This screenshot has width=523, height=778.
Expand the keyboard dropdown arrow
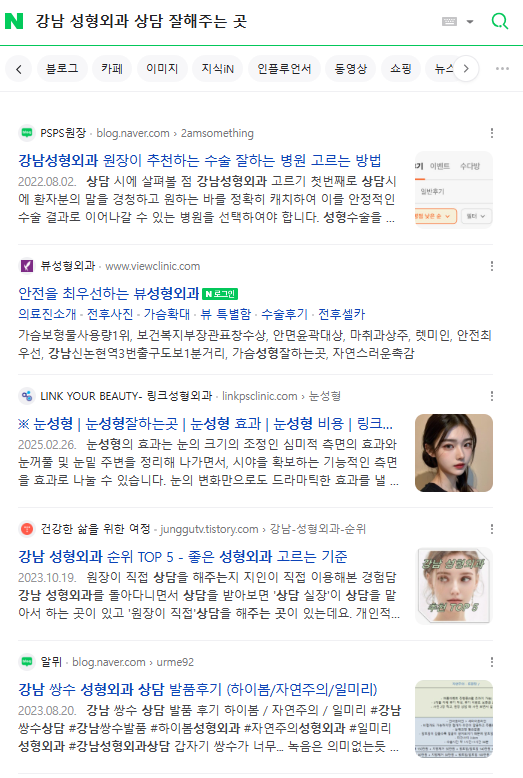tap(470, 22)
